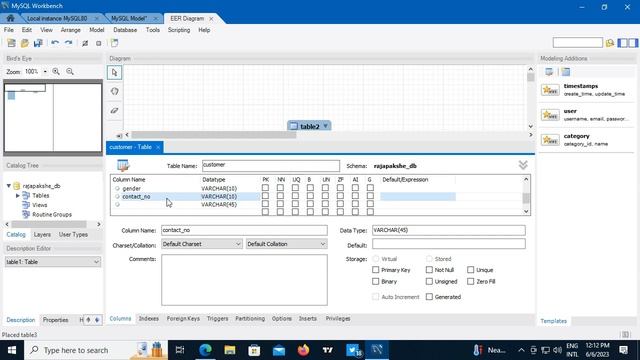Open the Database menu
640x360 pixels.
pos(125,30)
